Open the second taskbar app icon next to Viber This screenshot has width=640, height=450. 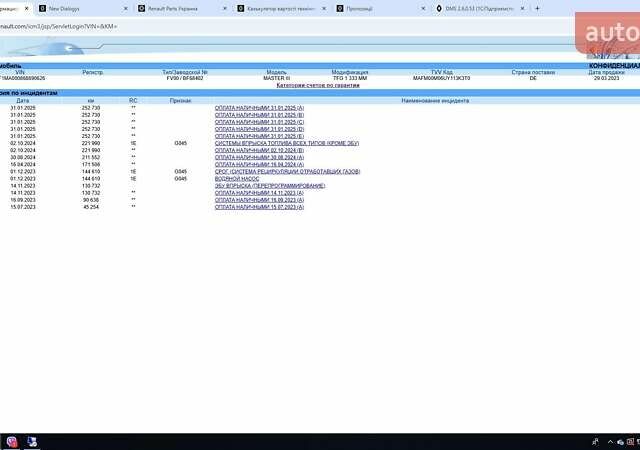pyautogui.click(x=32, y=441)
